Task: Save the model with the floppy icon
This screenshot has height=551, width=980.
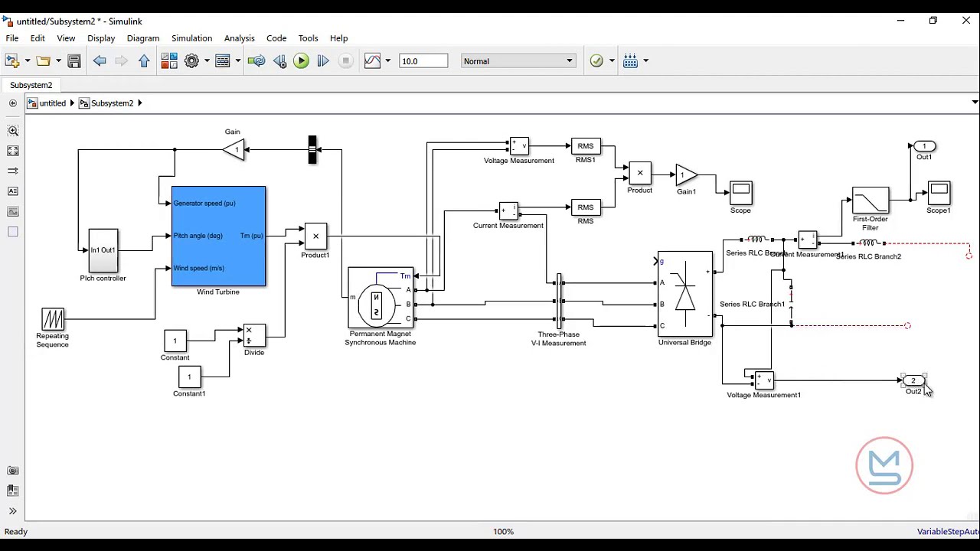Action: [74, 61]
